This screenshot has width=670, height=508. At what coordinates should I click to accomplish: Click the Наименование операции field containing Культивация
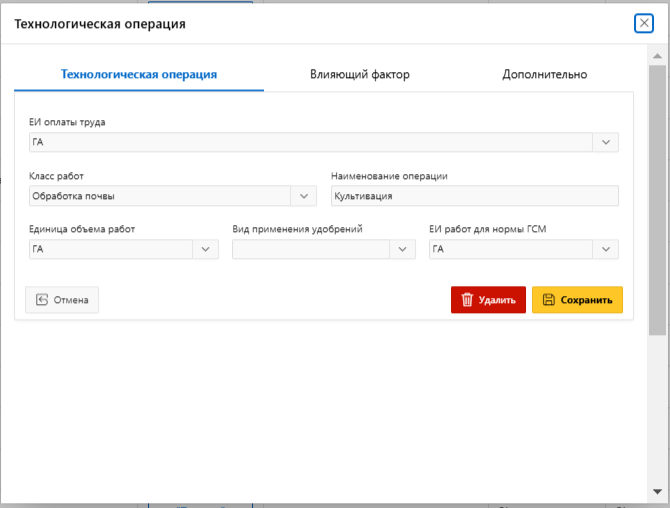(x=474, y=196)
